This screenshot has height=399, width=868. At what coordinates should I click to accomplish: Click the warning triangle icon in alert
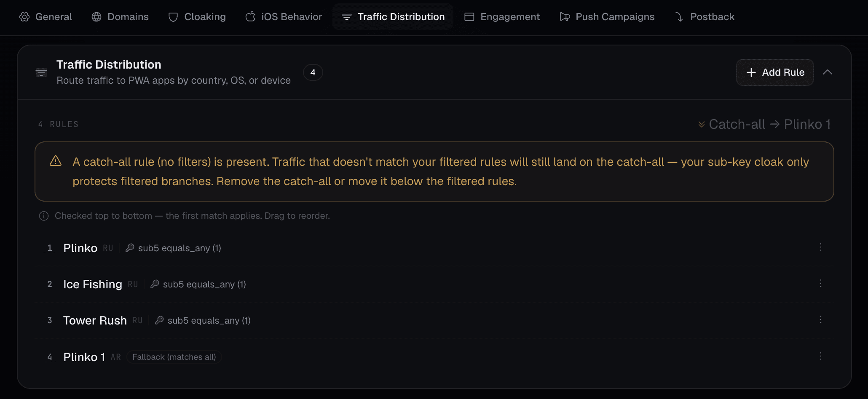click(x=56, y=161)
